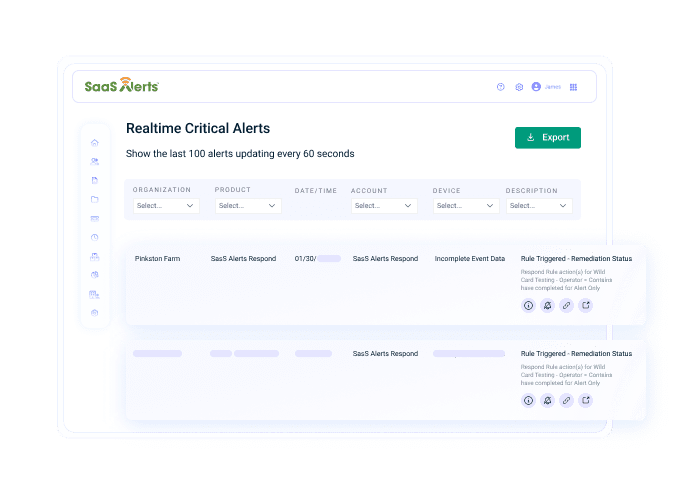
Task: Open the clock icon in the sidebar
Action: pyautogui.click(x=95, y=237)
